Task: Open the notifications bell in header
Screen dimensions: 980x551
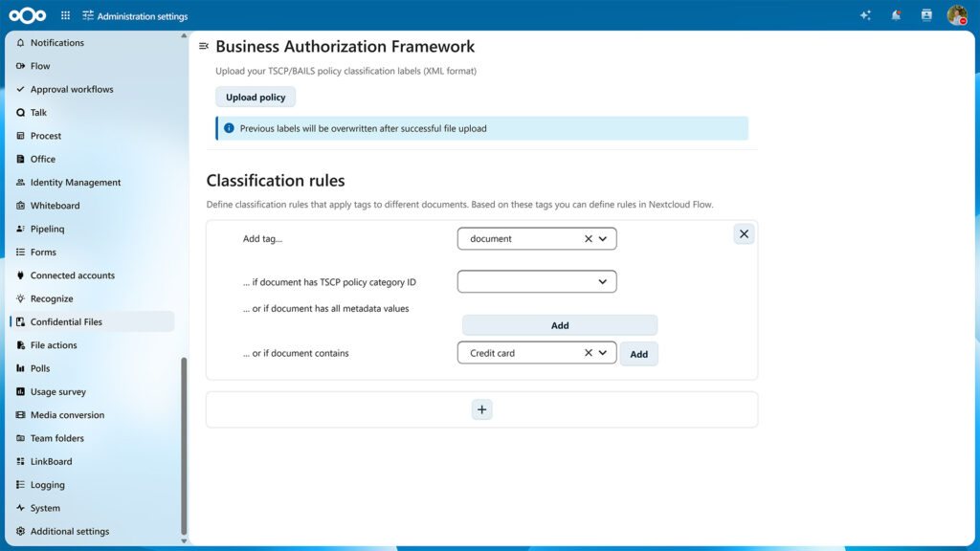Action: 896,15
